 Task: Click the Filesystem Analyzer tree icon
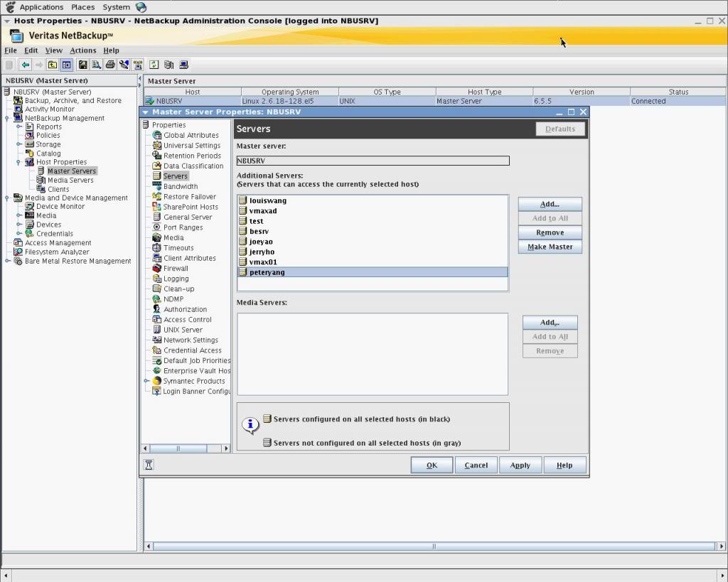pyautogui.click(x=18, y=252)
